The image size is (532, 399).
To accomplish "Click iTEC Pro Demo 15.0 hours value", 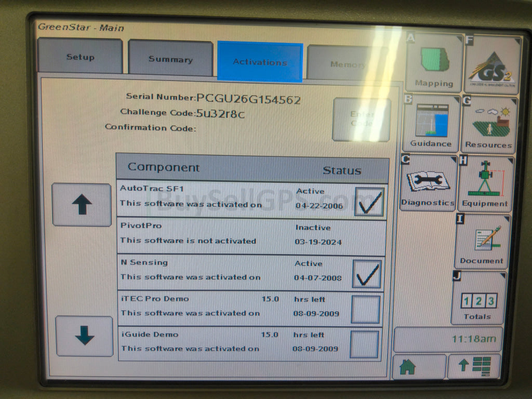I will point(270,299).
